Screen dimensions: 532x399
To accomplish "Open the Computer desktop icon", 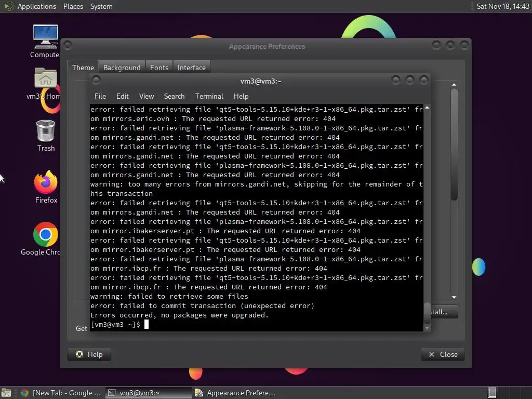I will (x=46, y=37).
